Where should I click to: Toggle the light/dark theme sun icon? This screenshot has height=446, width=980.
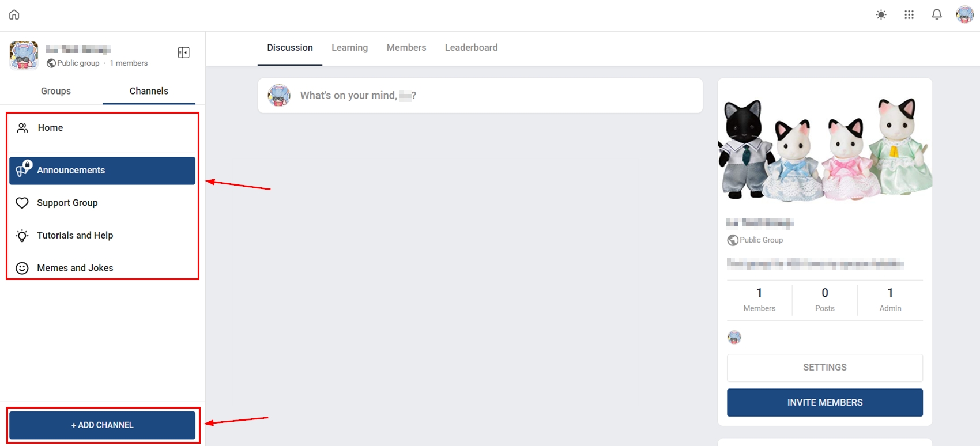coord(881,15)
